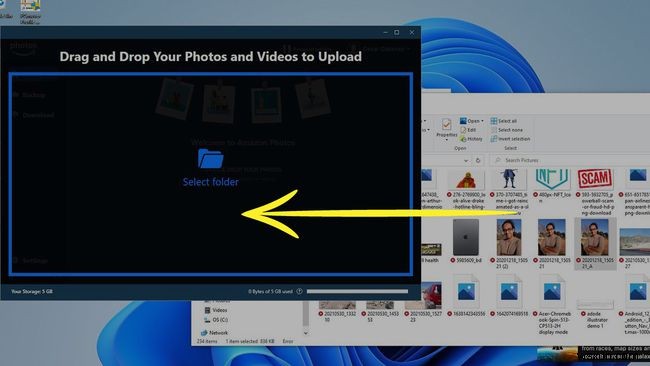Image resolution: width=650 pixels, height=366 pixels.
Task: Click the 20210530_145353 file name
Action: [x=383, y=317]
